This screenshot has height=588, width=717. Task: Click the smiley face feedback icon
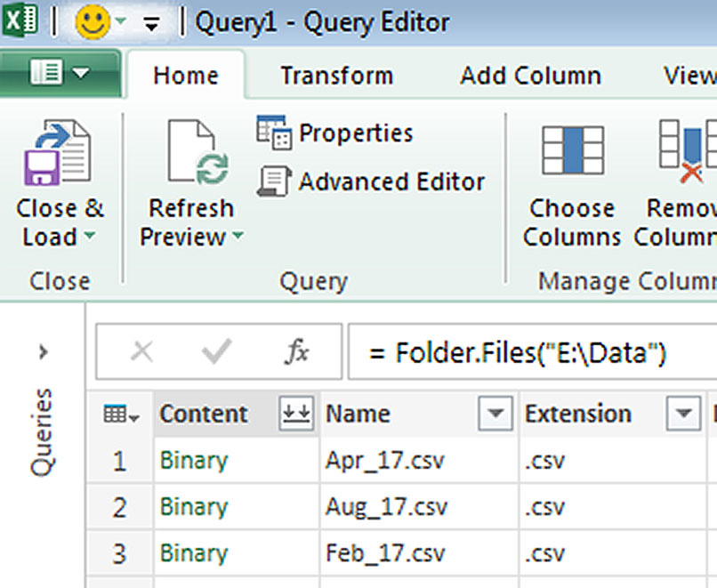click(89, 22)
